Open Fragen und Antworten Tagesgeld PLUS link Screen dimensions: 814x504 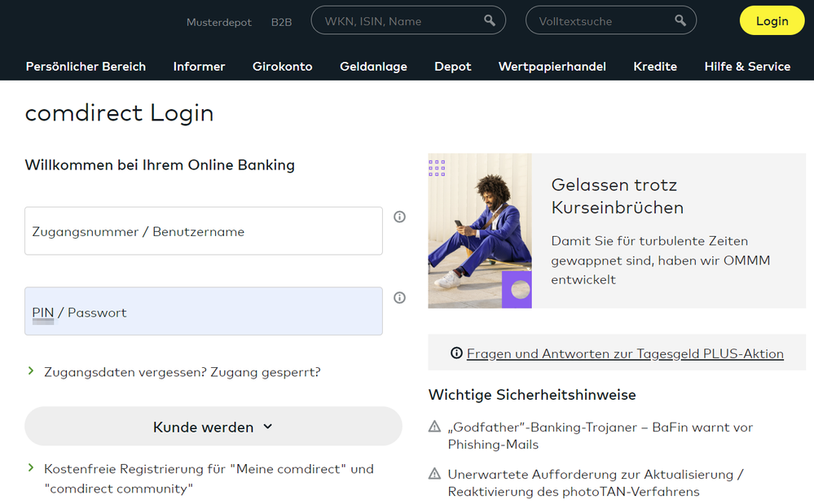[x=625, y=353]
